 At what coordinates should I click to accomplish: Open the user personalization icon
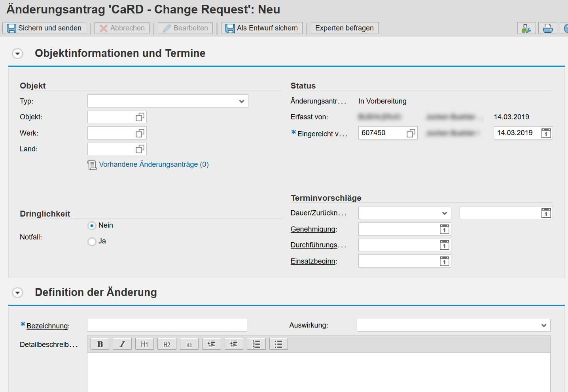click(526, 28)
